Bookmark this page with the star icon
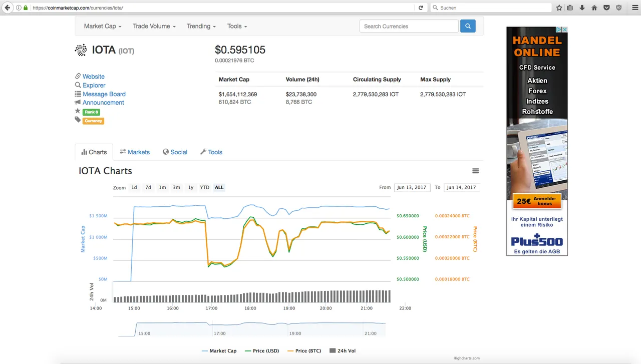641x364 pixels. [x=559, y=8]
